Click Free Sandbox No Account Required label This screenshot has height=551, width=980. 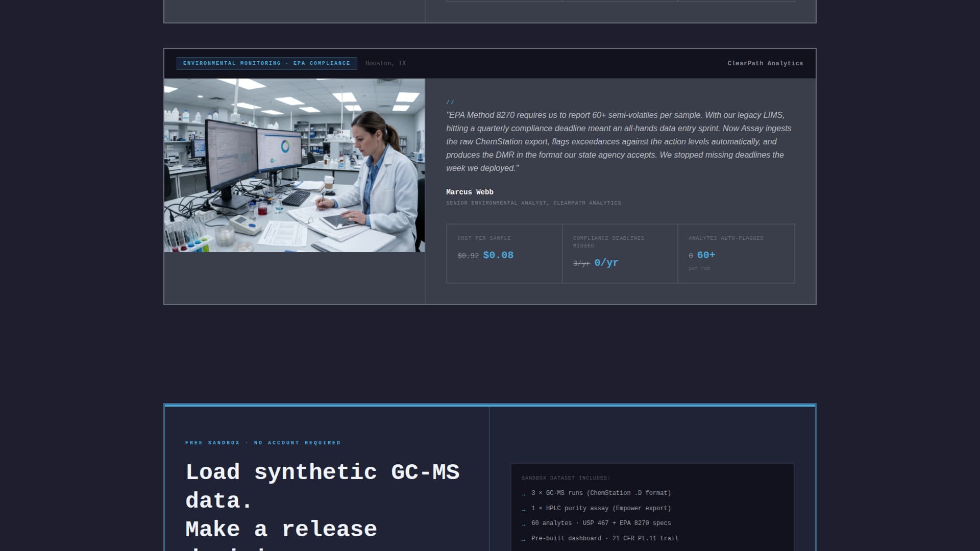(x=263, y=443)
